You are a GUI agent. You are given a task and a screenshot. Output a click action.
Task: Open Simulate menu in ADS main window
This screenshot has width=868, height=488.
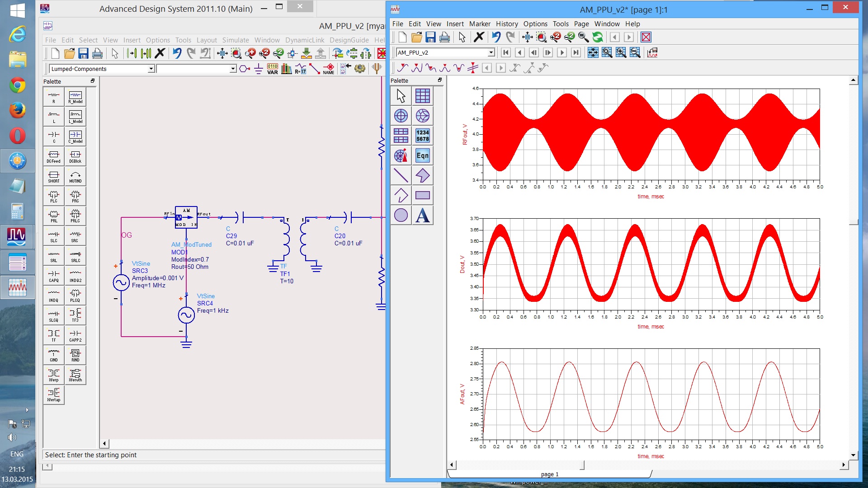coord(236,40)
